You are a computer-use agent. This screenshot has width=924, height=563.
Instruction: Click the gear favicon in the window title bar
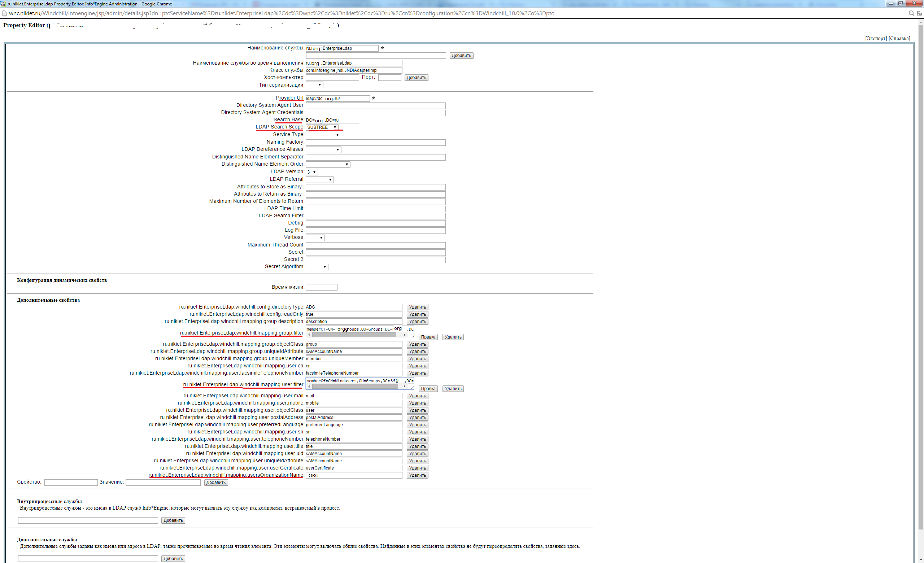(3, 4)
